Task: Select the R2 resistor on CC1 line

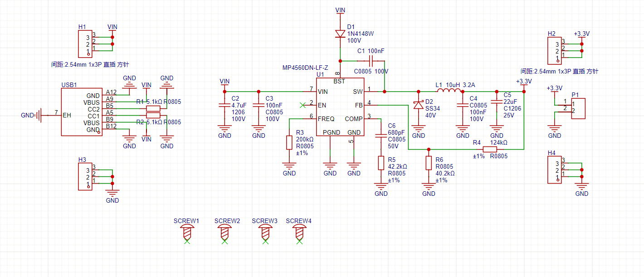Action: [153, 116]
